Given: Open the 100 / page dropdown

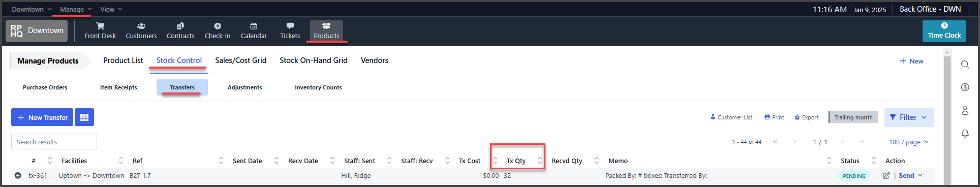Looking at the screenshot, I should click(909, 142).
